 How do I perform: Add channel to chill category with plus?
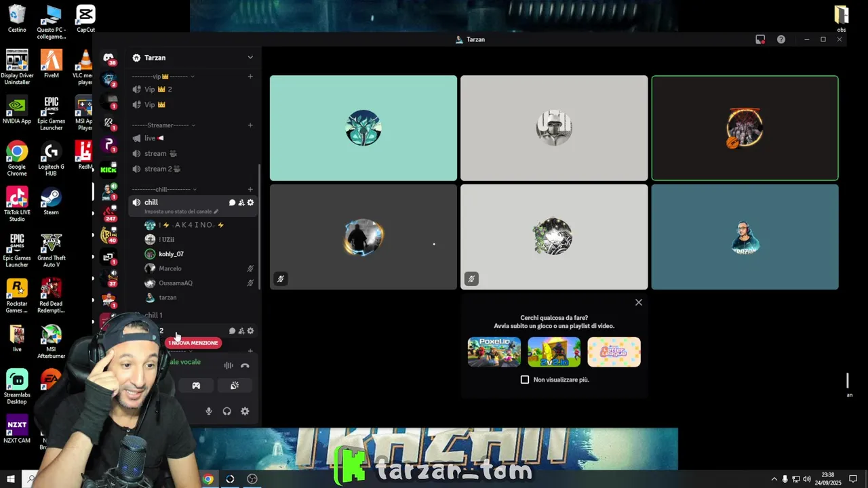250,189
